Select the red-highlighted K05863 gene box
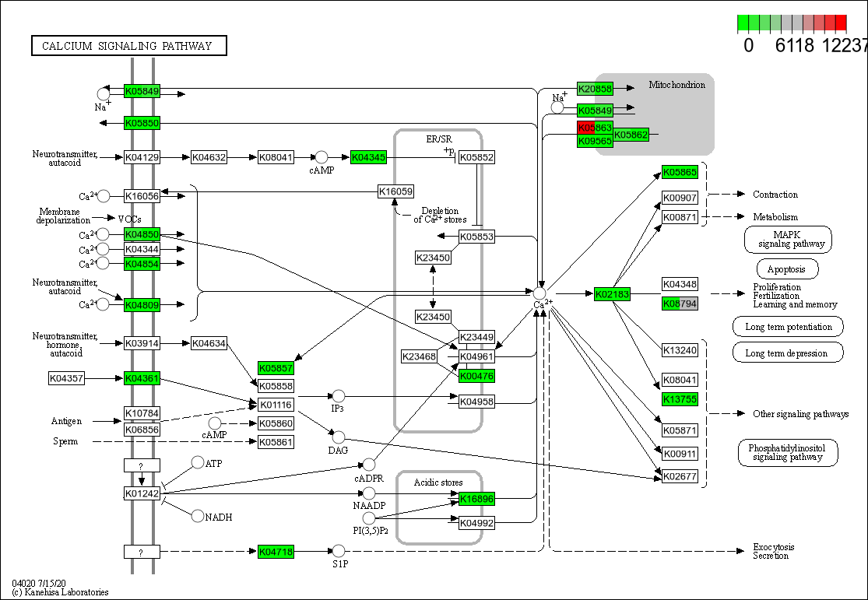 [x=595, y=128]
